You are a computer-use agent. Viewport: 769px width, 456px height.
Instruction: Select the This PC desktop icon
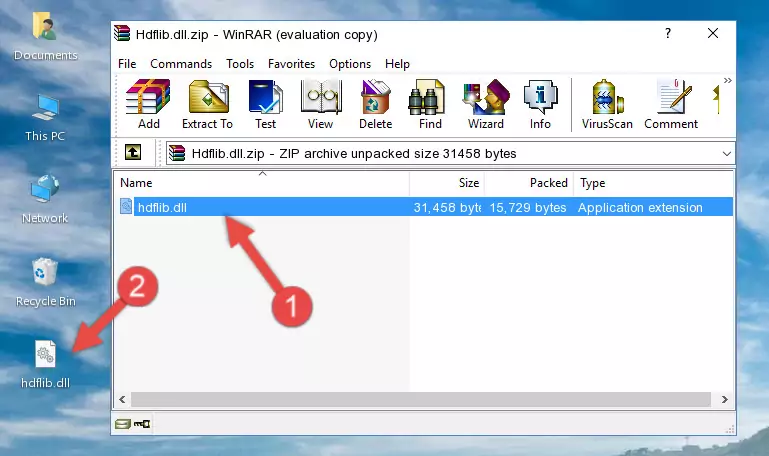[45, 118]
